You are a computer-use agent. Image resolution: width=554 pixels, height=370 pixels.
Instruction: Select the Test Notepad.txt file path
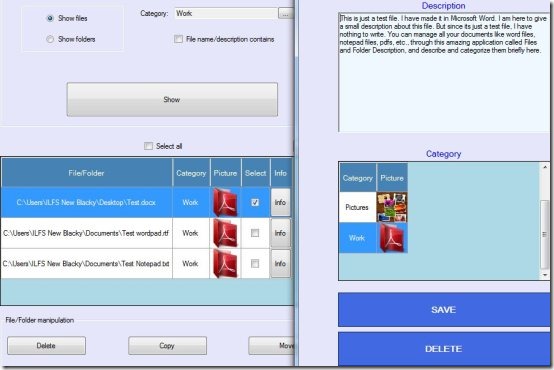point(86,264)
